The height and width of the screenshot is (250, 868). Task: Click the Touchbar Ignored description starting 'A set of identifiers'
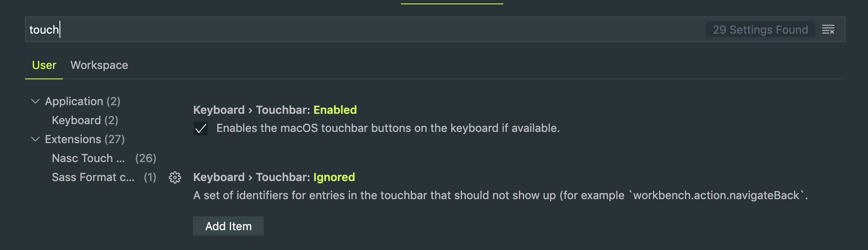(500, 195)
